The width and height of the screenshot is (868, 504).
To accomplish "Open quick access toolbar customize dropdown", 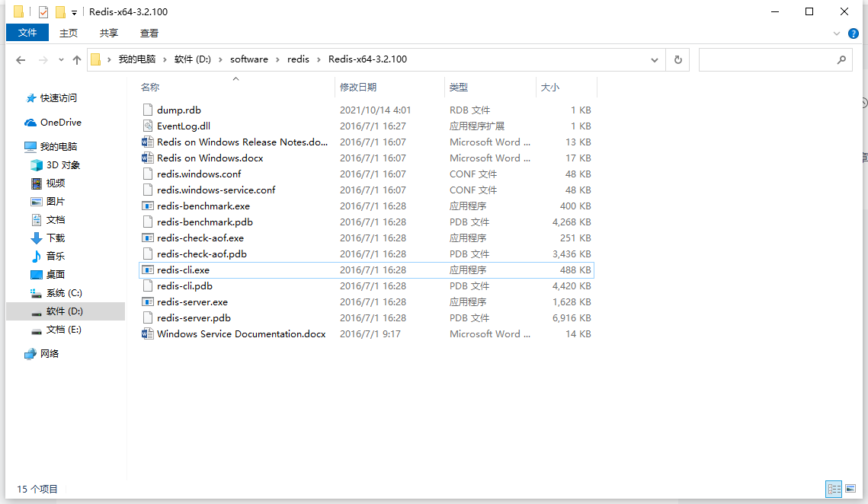I will pos(74,12).
